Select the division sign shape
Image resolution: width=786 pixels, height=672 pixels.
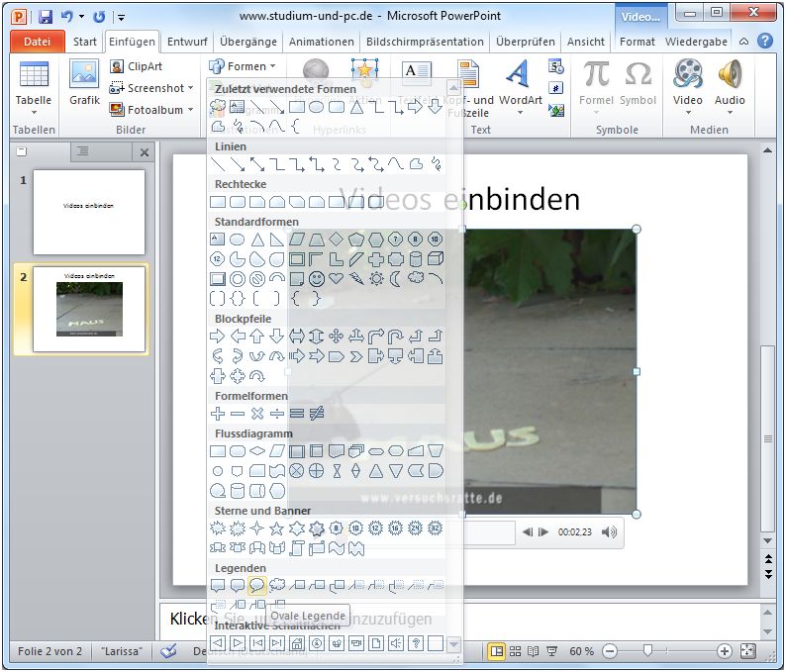[x=277, y=414]
